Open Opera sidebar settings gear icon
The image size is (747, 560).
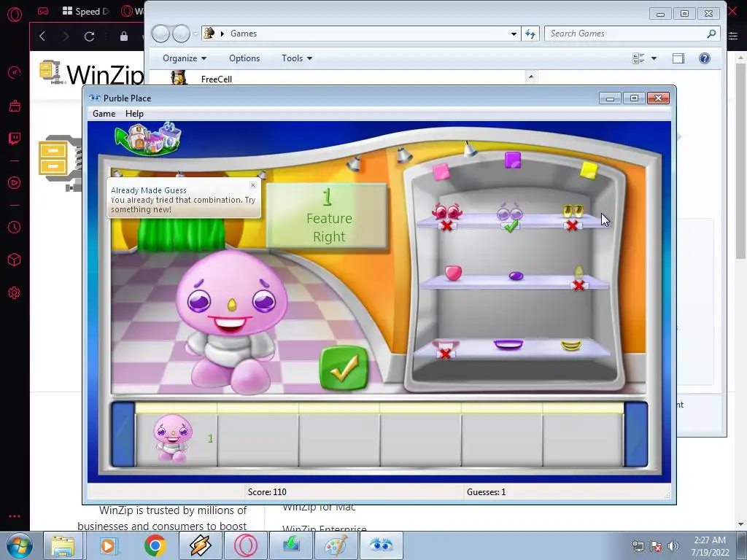pyautogui.click(x=15, y=293)
